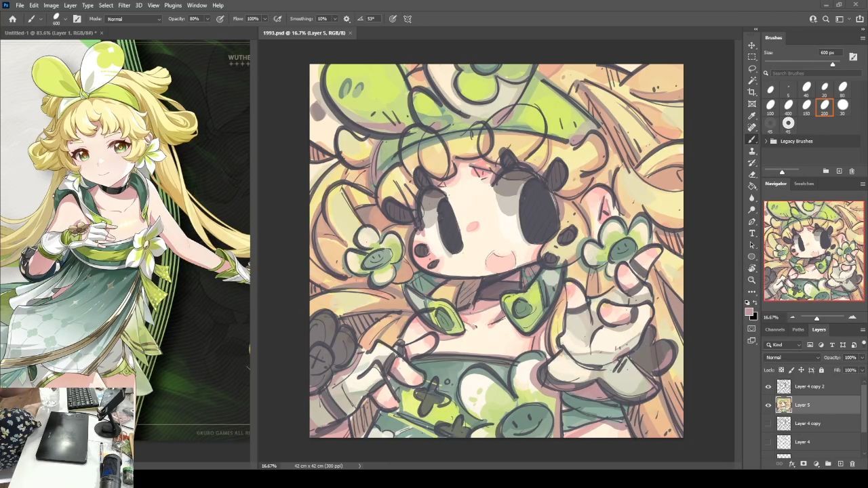Create a new group folder icon
The image size is (868, 488).
[828, 464]
